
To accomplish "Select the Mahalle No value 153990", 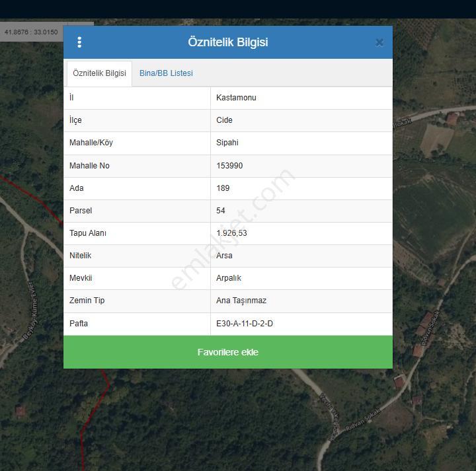I will (x=229, y=166).
